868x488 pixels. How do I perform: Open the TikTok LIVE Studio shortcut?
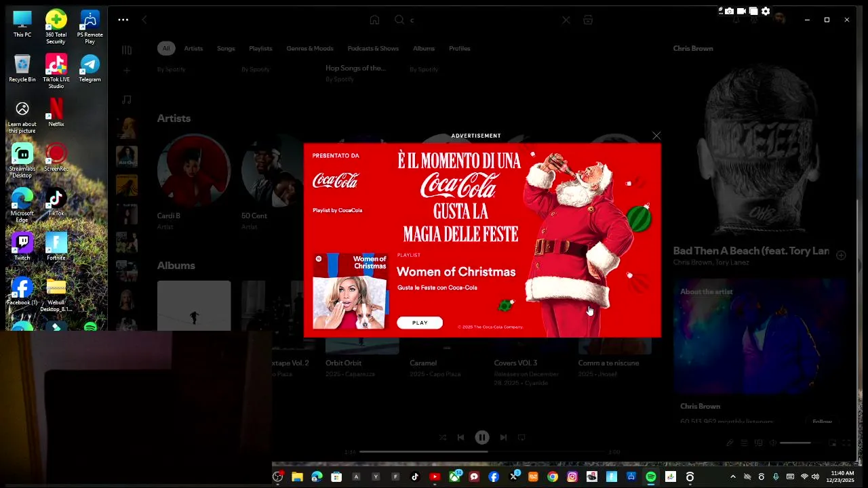pos(56,71)
